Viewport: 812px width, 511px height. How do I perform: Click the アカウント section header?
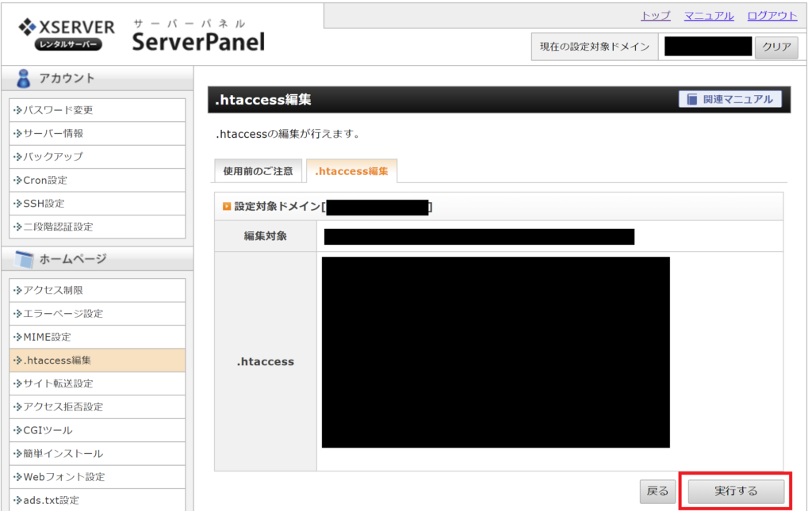(x=98, y=78)
